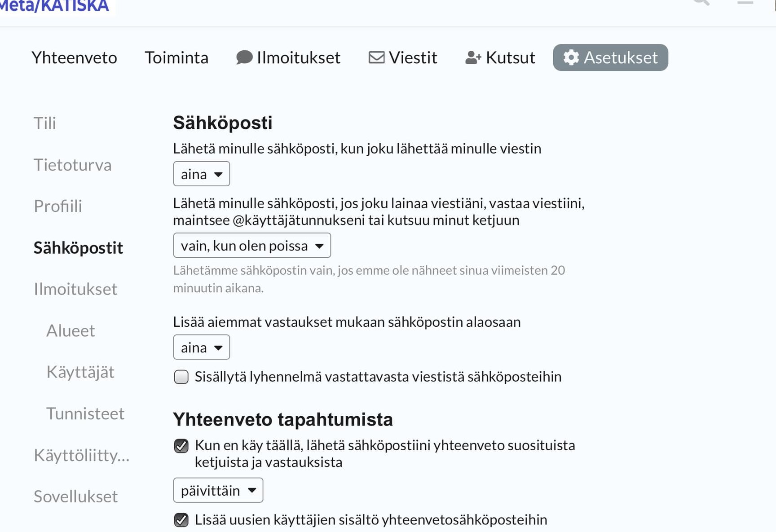Click the envelope icon beside Viestit
The height and width of the screenshot is (532, 776).
[376, 57]
